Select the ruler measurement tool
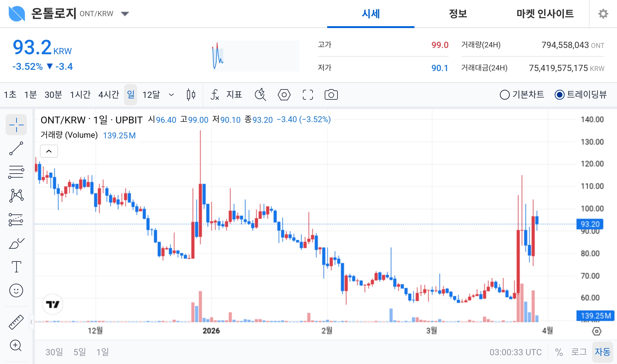 click(x=16, y=322)
